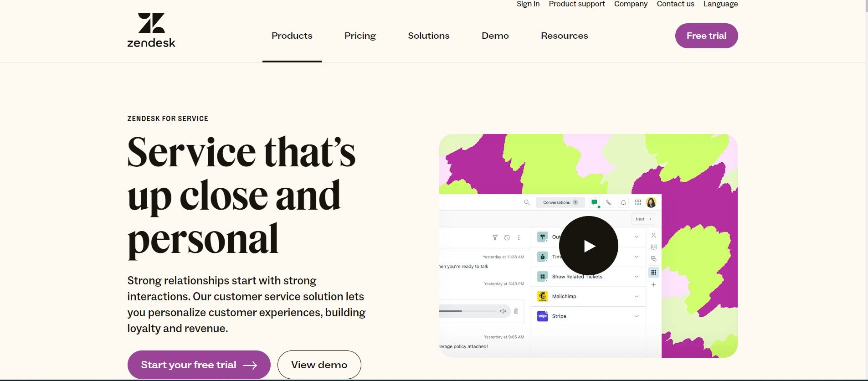Expand the Show Related Tickets chevron
This screenshot has height=381, width=868.
click(x=637, y=277)
